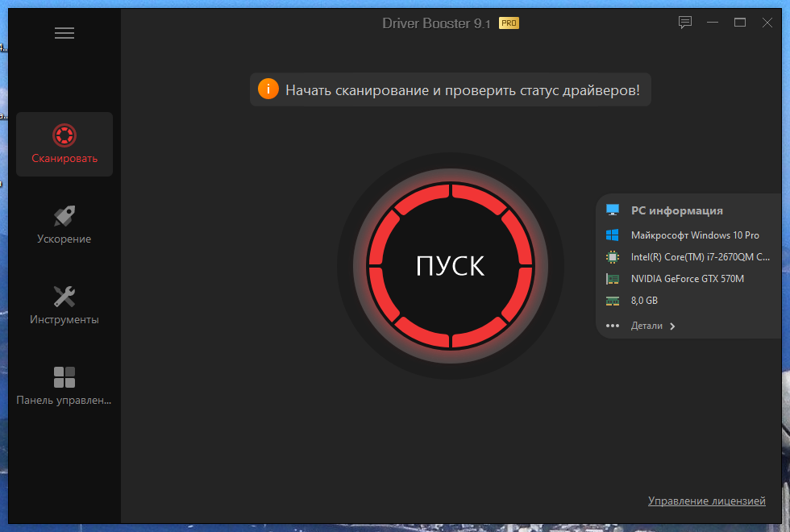Screen dimensions: 790x532
Task: Start scan with the ПУСК button
Action: (x=451, y=265)
